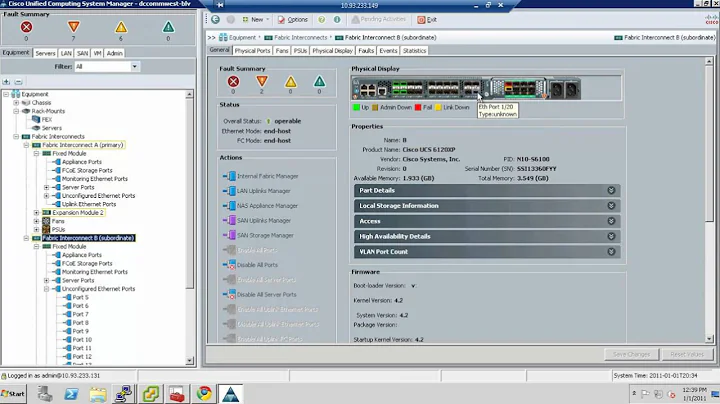Viewport: 720px width, 404px height.
Task: Switch to the LAN navigation tab
Action: 66,53
